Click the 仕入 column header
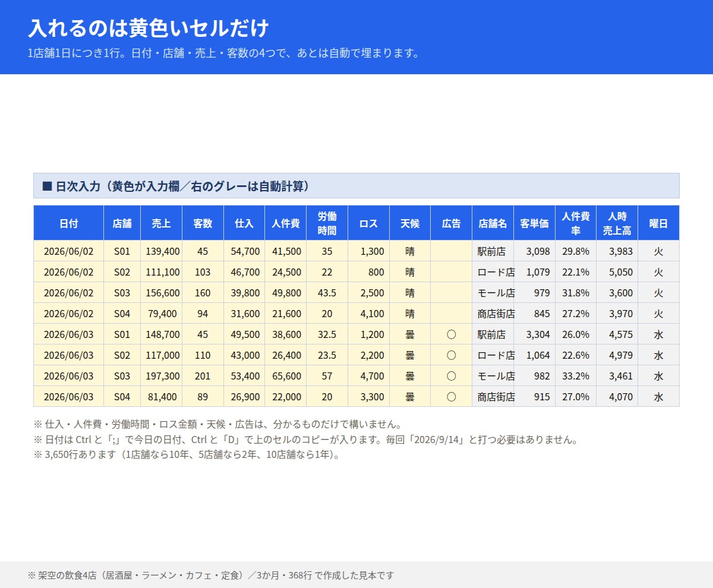The height and width of the screenshot is (588, 713). pos(244,223)
